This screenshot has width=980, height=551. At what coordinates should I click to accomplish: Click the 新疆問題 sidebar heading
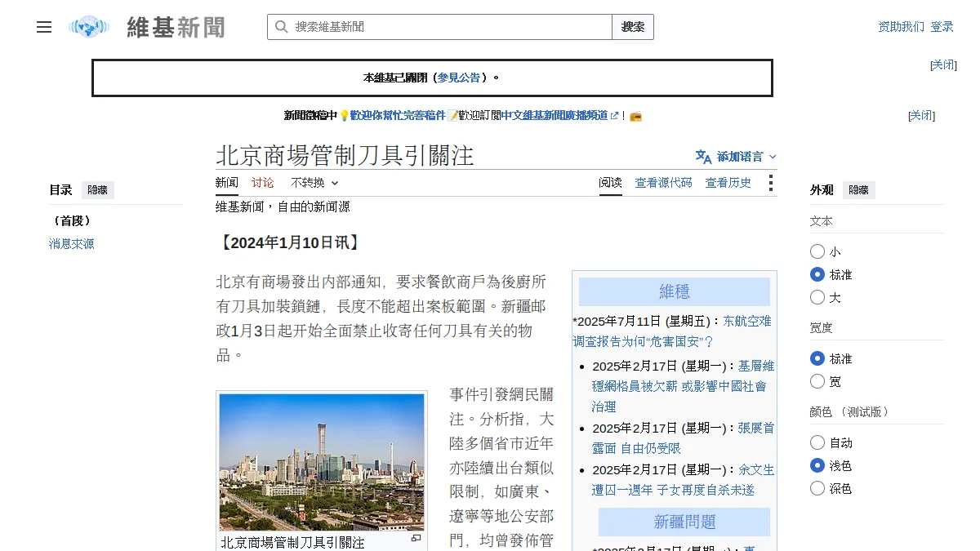click(x=684, y=522)
